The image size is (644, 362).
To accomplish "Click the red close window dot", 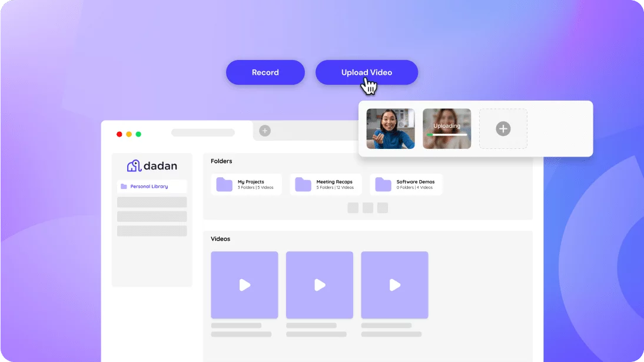I will 119,134.
